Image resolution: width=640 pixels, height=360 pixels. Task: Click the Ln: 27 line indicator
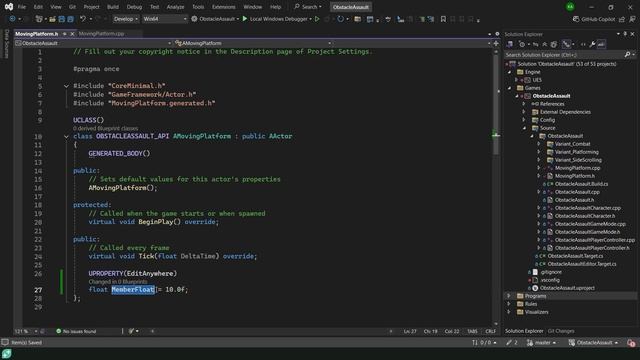pyautogui.click(x=410, y=331)
